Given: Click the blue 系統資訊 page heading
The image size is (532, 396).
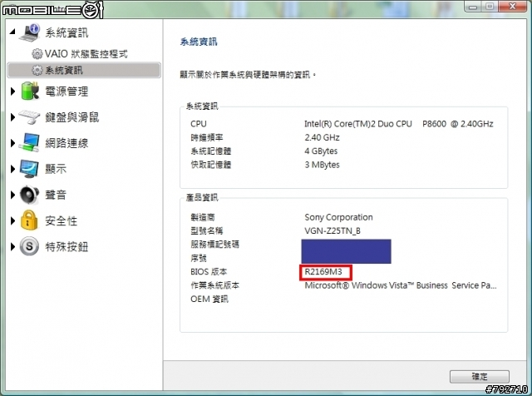Looking at the screenshot, I should pos(199,42).
